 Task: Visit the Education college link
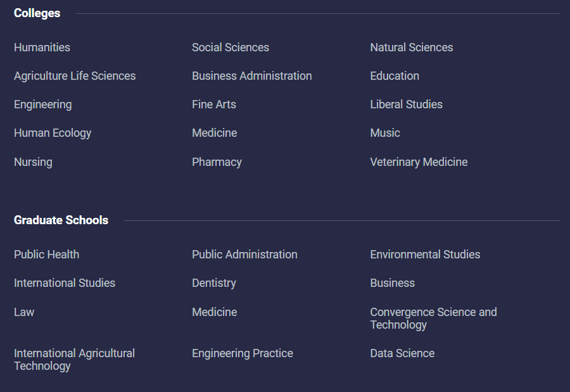coord(395,75)
